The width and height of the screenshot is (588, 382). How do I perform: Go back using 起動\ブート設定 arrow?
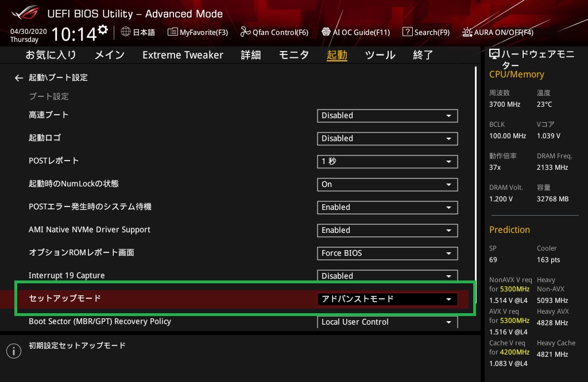click(x=19, y=78)
